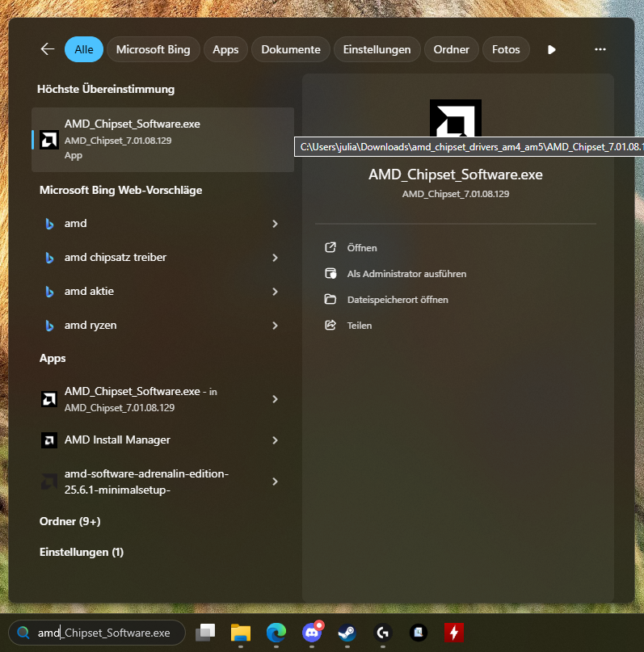
Task: Open Discord from the taskbar
Action: (x=312, y=633)
